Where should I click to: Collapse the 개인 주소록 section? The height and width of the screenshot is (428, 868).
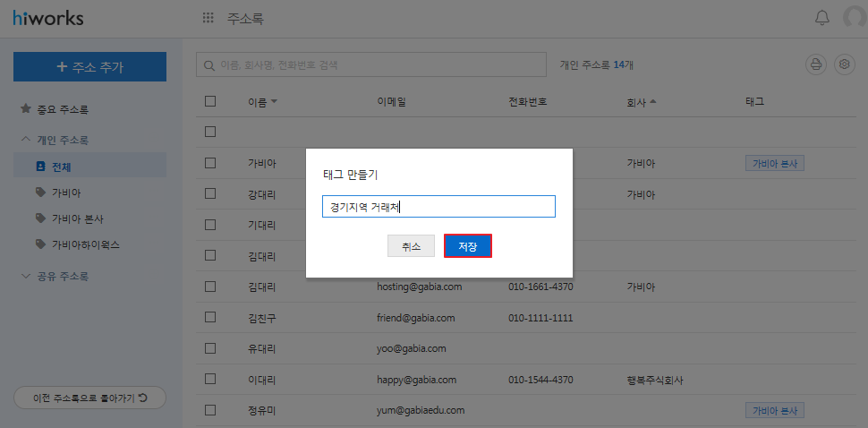[x=26, y=140]
